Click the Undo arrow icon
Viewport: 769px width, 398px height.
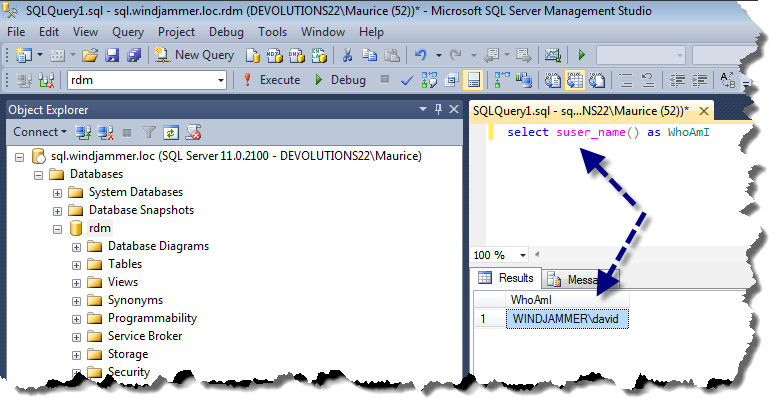click(421, 55)
